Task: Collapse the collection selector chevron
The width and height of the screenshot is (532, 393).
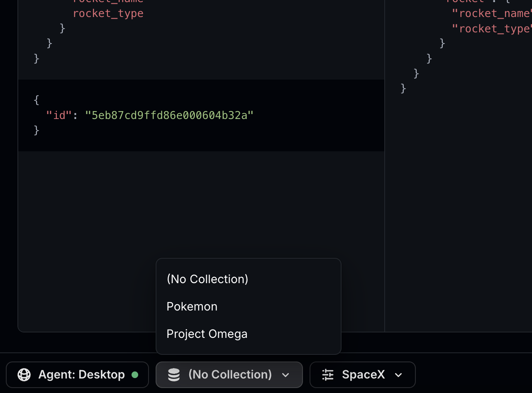Action: 286,375
